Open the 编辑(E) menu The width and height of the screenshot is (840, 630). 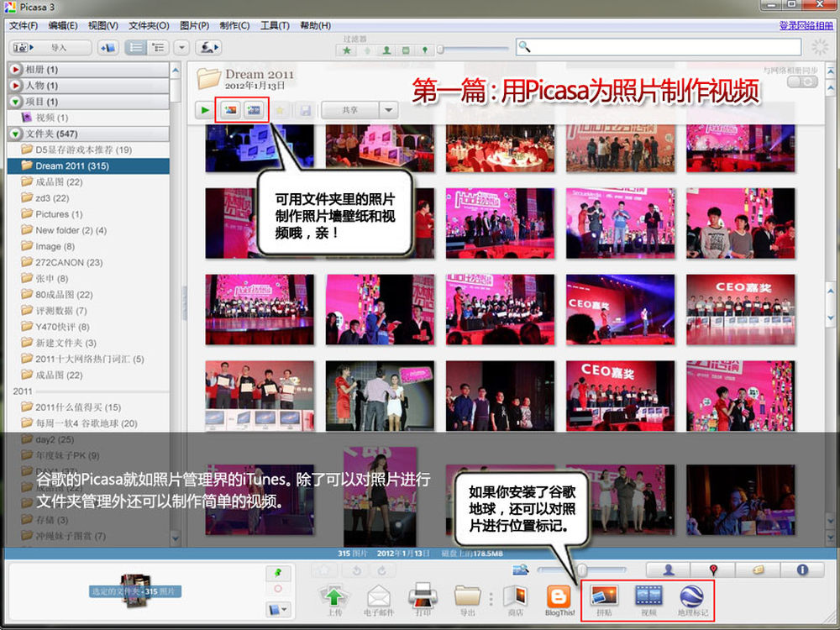pos(63,26)
